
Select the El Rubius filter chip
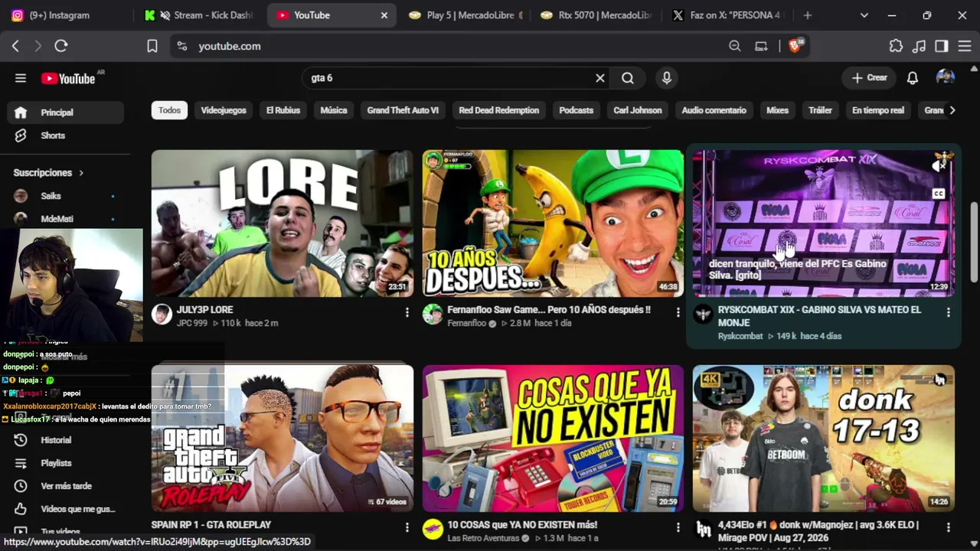pyautogui.click(x=283, y=110)
